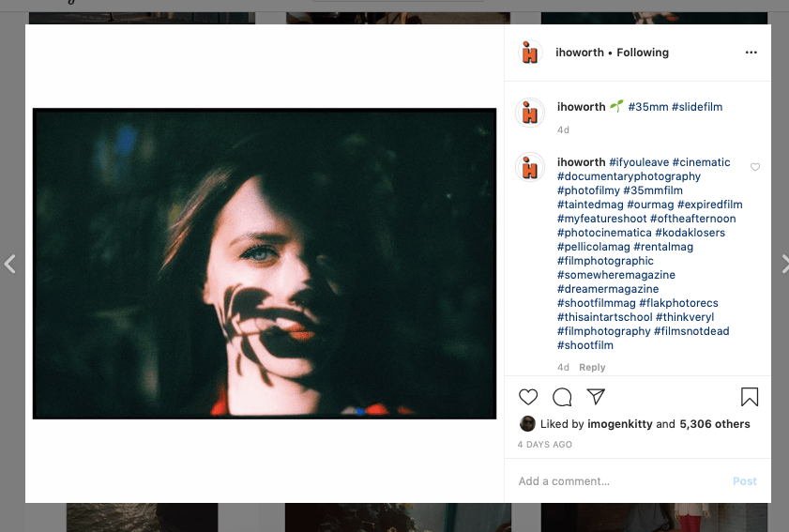Screen dimensions: 789x532
Task: Open the #ifyouleave hashtag
Action: click(x=638, y=162)
